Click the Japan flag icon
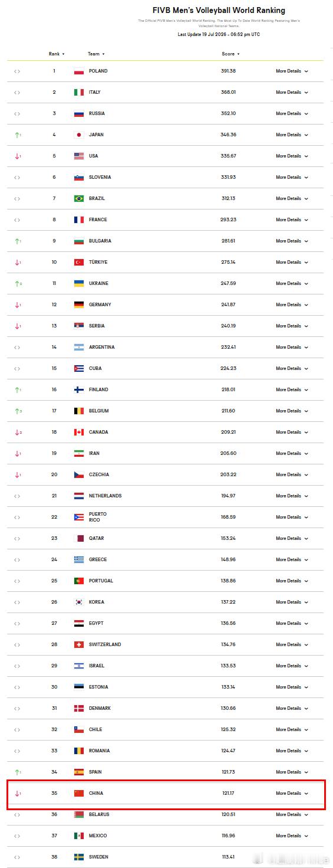This screenshot has width=333, height=868. pos(79,135)
